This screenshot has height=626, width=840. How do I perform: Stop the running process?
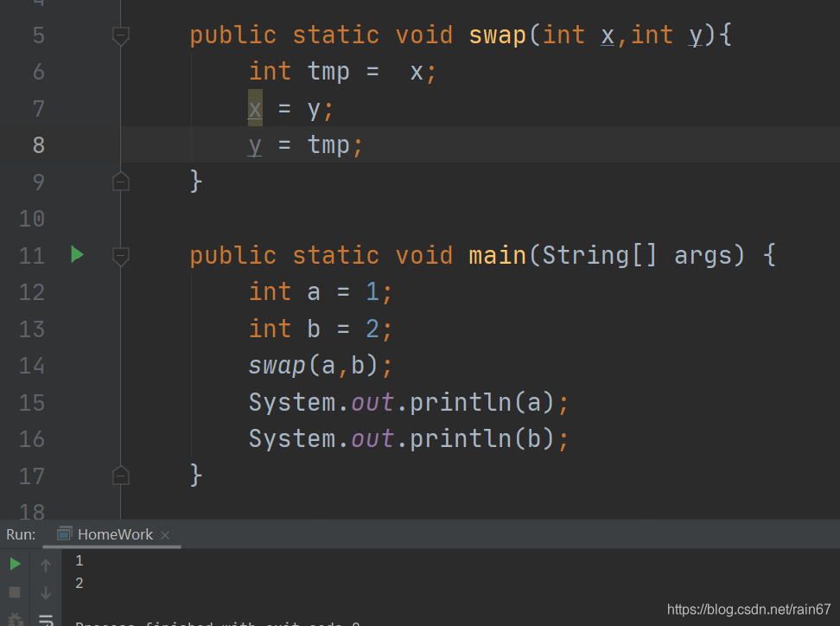[15, 592]
